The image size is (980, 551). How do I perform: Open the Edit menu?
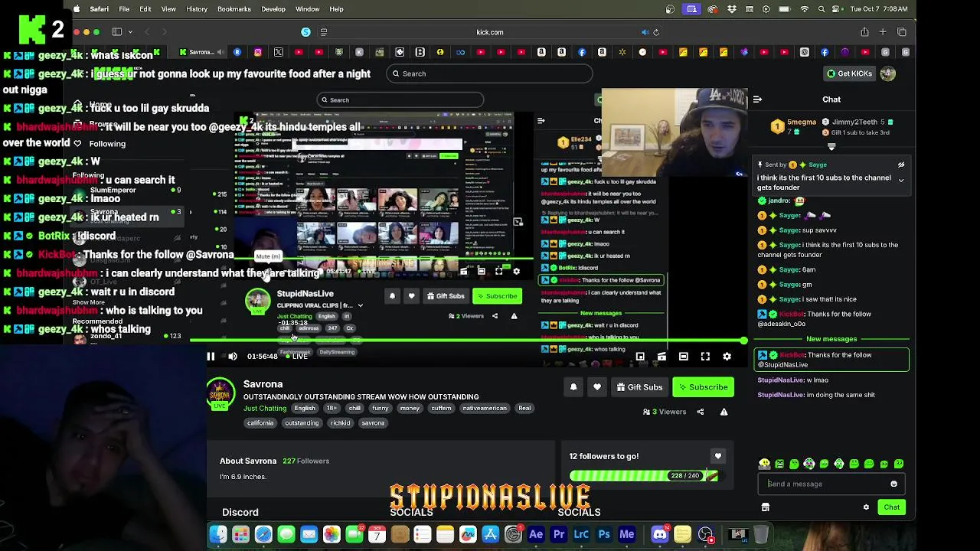point(145,9)
